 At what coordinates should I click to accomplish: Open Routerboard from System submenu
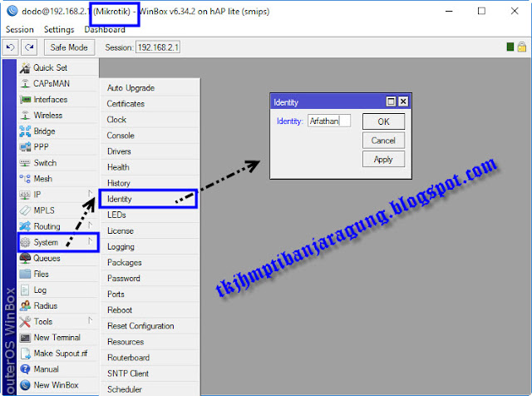pyautogui.click(x=150, y=358)
